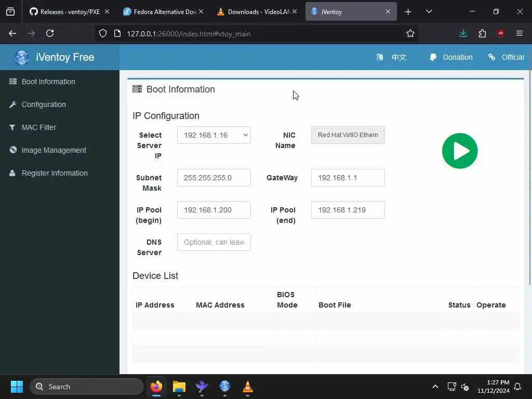Screen dimensions: 532x399
Task: Click the PayPal icon next to Donation
Action: (x=433, y=57)
